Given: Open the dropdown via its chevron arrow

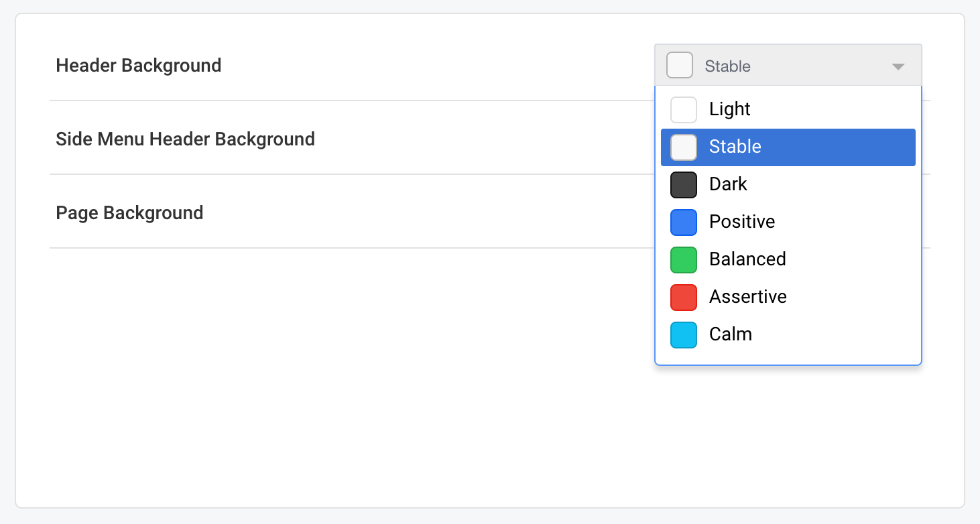Looking at the screenshot, I should click(898, 66).
